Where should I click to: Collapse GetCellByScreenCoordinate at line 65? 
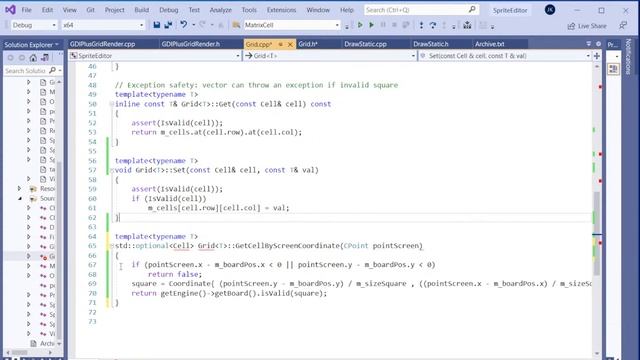[111, 246]
